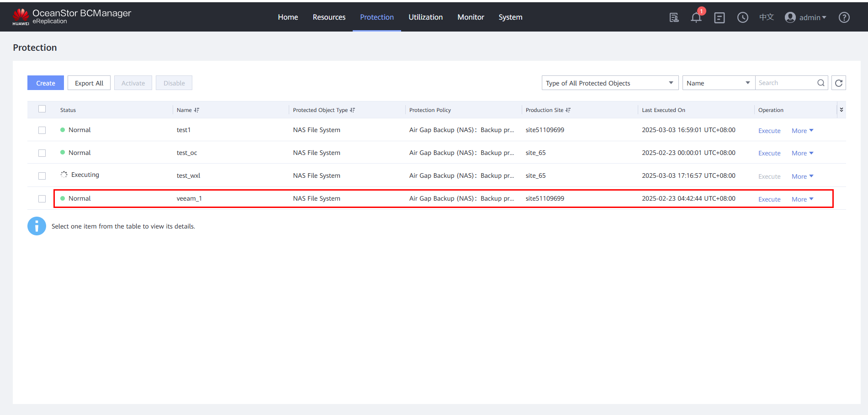The height and width of the screenshot is (415, 868).
Task: Open the notification bell alerts
Action: [x=696, y=18]
